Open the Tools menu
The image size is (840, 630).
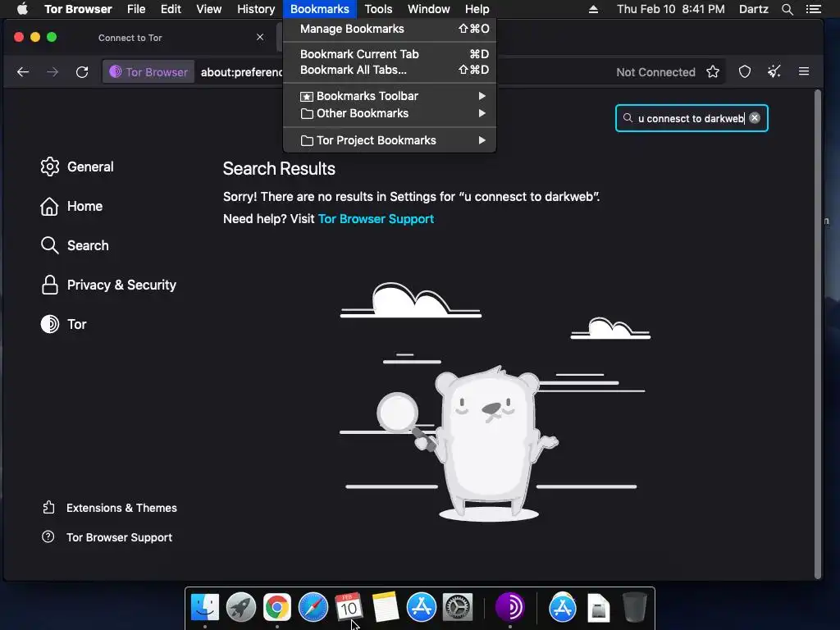pyautogui.click(x=378, y=9)
